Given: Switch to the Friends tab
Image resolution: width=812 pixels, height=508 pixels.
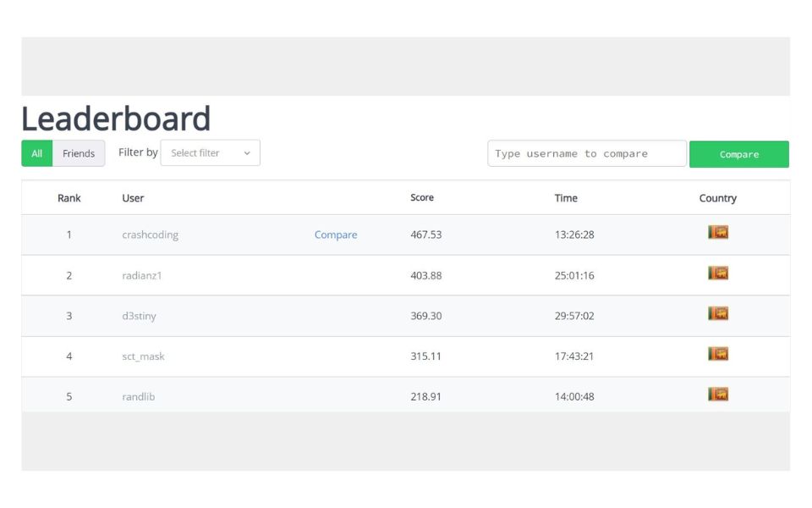Looking at the screenshot, I should click(79, 153).
